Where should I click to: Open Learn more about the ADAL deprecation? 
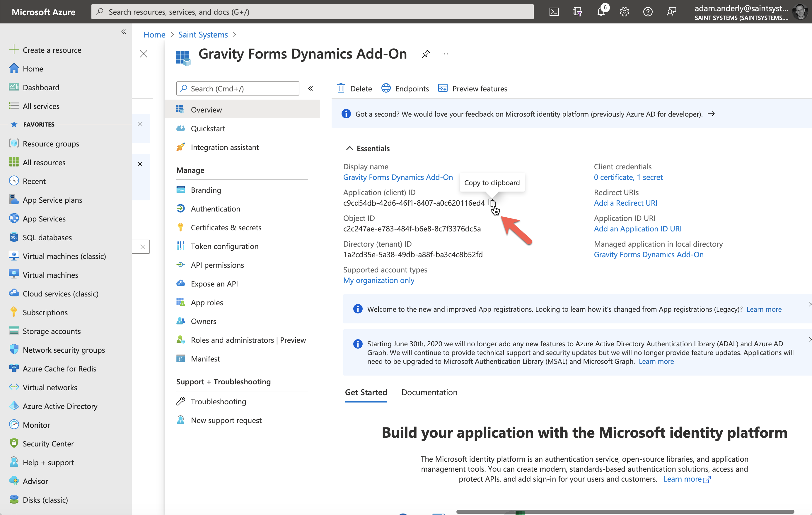656,361
